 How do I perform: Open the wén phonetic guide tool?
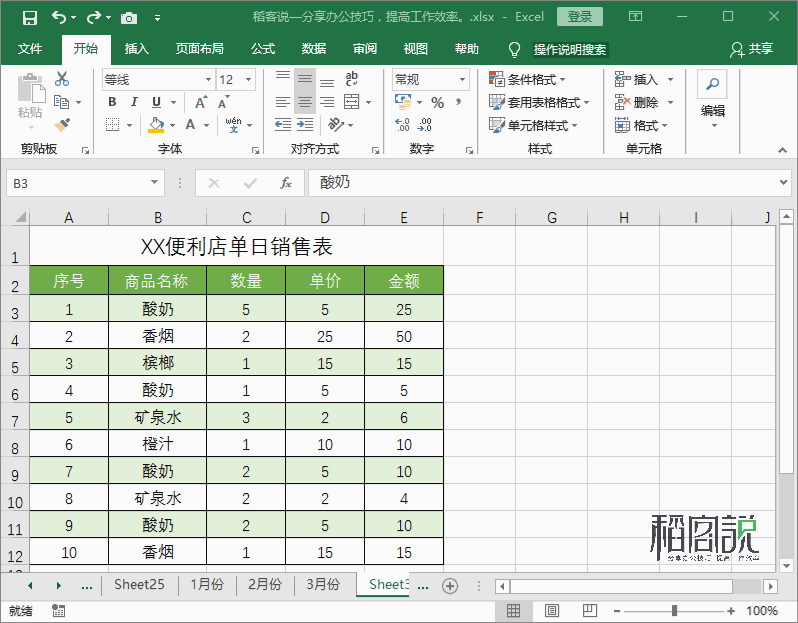click(x=234, y=125)
